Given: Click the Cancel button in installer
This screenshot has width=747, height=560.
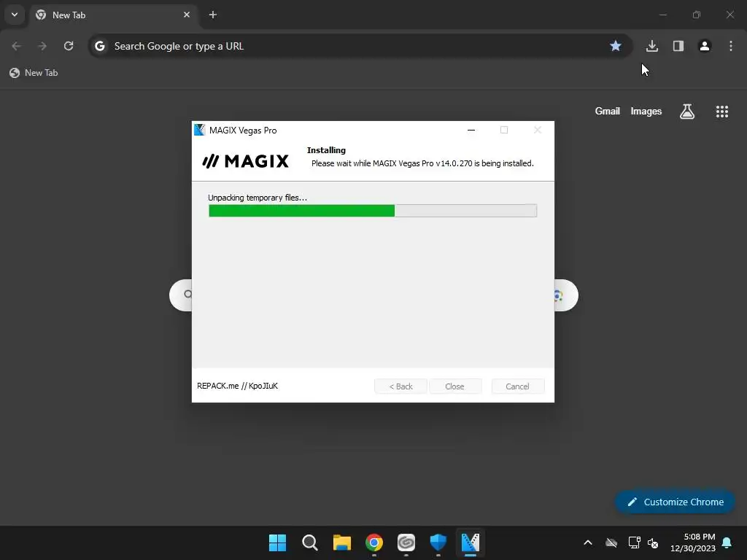Looking at the screenshot, I should (x=517, y=386).
